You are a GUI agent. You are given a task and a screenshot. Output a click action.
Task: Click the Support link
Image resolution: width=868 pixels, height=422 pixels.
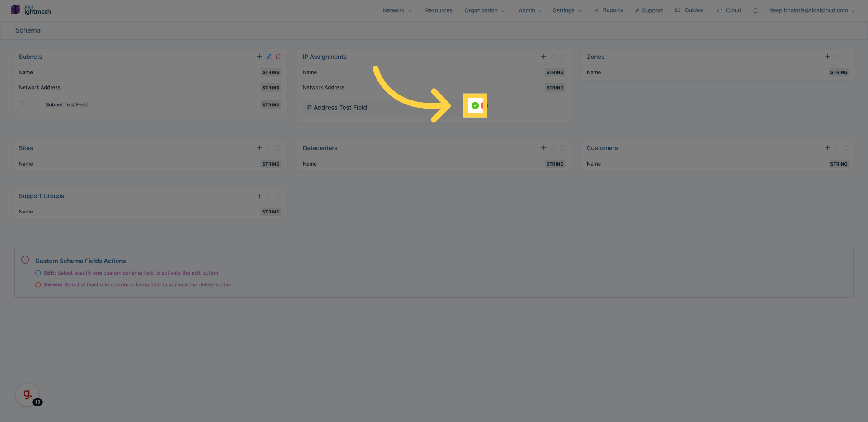pos(648,10)
